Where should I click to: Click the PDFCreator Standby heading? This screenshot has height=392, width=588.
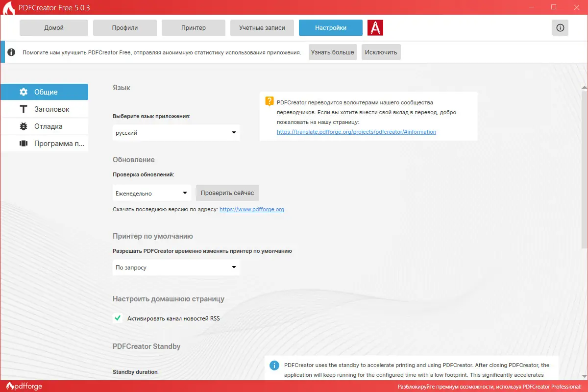tap(147, 346)
